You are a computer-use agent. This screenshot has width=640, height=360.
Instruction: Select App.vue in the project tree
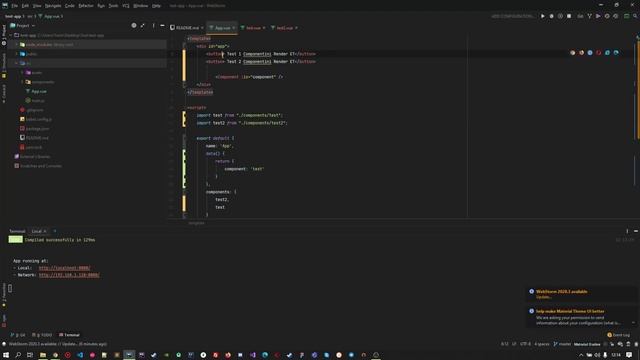coord(39,91)
